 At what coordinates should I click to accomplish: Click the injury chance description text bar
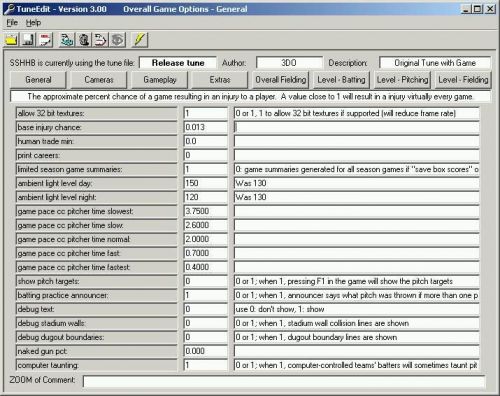tap(250, 97)
